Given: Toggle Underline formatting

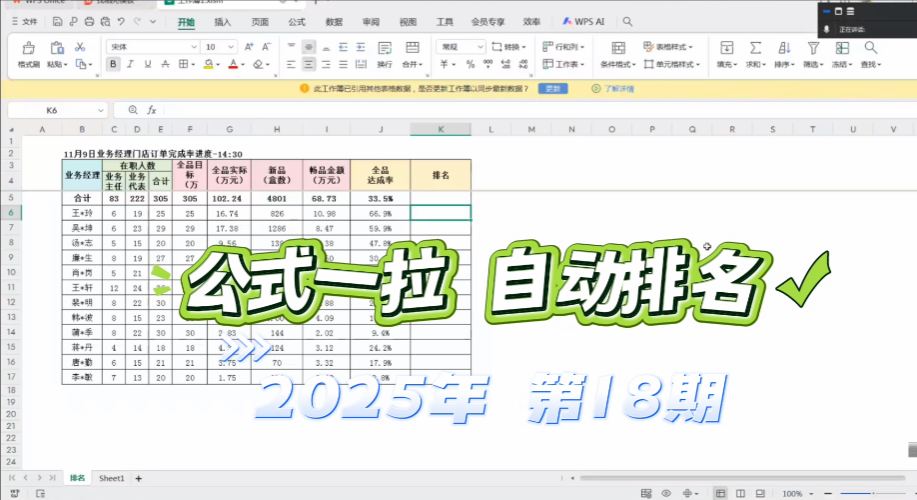Looking at the screenshot, I should coord(147,64).
